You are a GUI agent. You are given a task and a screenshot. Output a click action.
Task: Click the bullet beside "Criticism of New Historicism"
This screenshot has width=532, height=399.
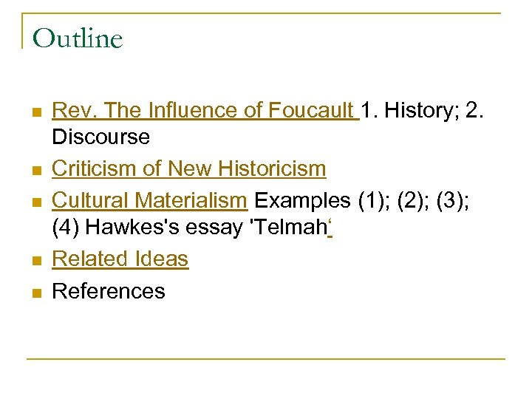(35, 171)
